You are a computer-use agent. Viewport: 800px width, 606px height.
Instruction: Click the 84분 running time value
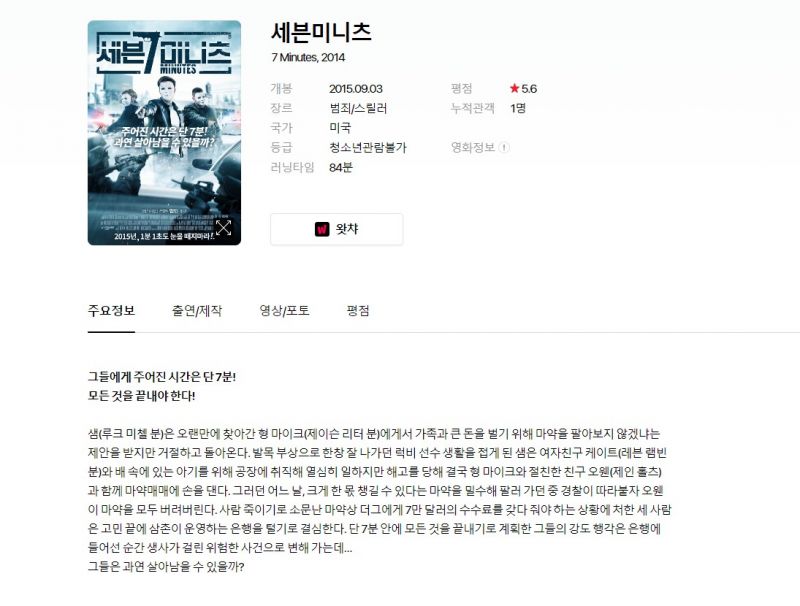tap(341, 167)
